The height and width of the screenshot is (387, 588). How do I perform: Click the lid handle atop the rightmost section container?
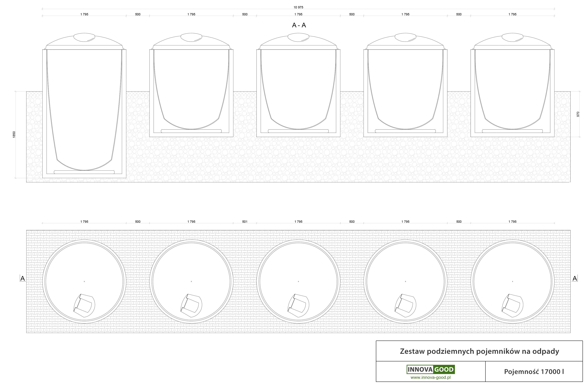pyautogui.click(x=512, y=37)
